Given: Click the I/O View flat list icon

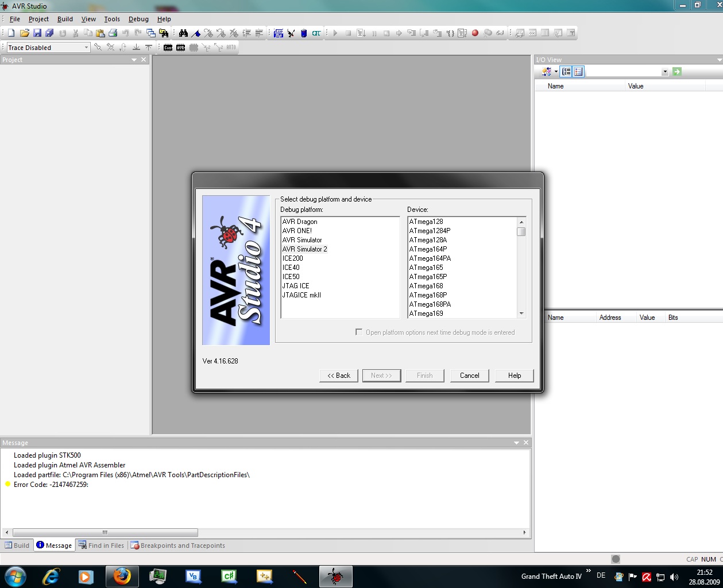Looking at the screenshot, I should point(578,72).
